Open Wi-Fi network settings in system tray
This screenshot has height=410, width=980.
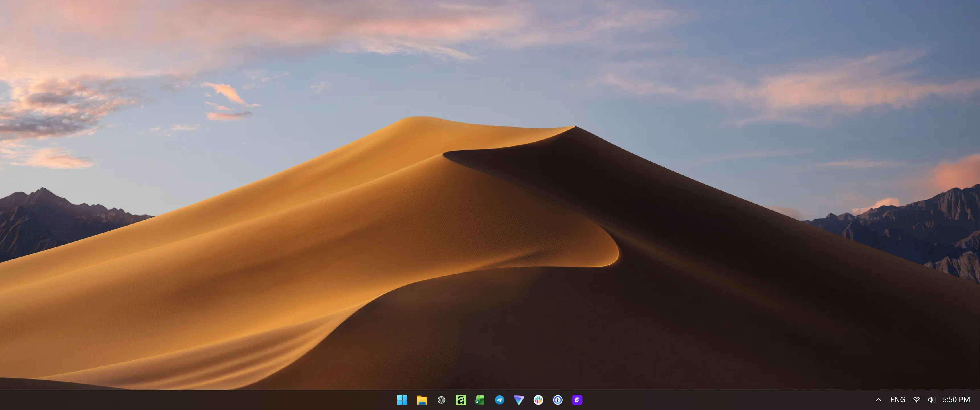click(x=917, y=400)
